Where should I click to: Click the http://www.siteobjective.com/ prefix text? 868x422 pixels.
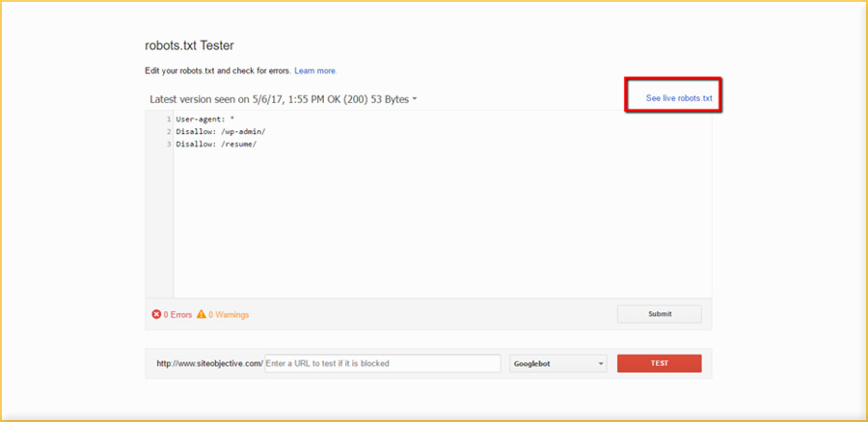tap(210, 363)
